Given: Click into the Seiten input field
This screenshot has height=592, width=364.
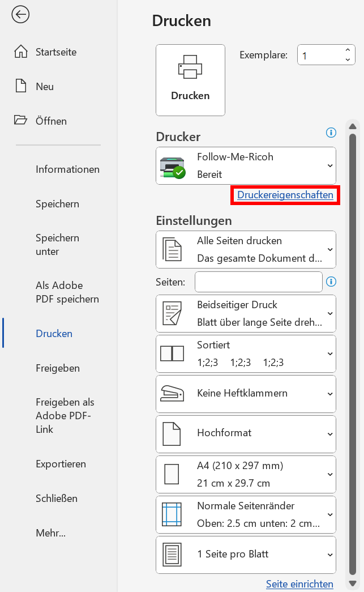Looking at the screenshot, I should 258,282.
